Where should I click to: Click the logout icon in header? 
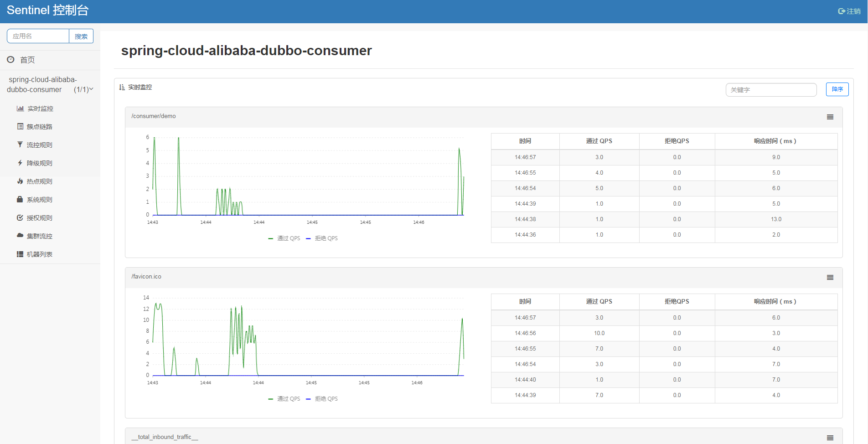[x=842, y=11]
